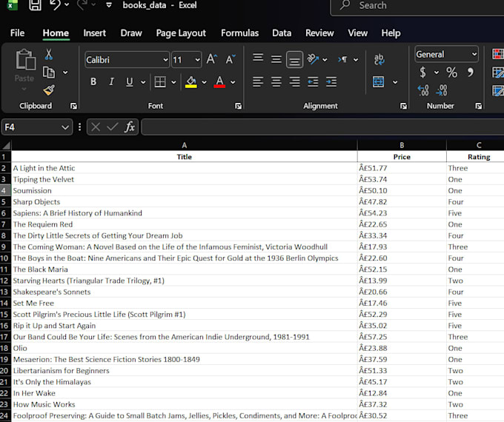Open the Page Layout tab
504x422 pixels.
click(181, 33)
